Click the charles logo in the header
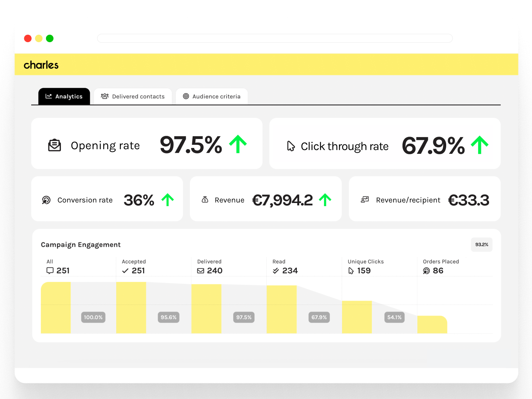Image resolution: width=532 pixels, height=399 pixels. click(x=41, y=64)
